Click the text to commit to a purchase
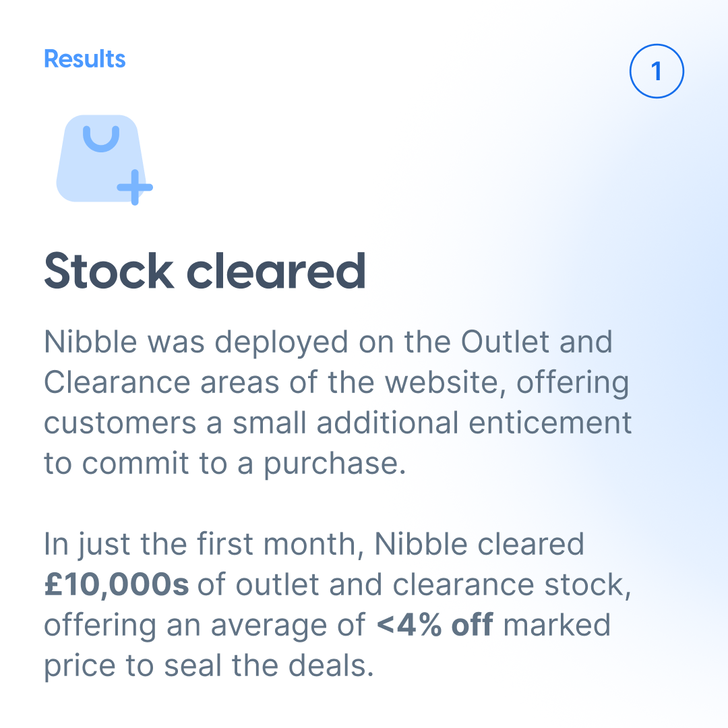The width and height of the screenshot is (728, 728). coord(224,463)
